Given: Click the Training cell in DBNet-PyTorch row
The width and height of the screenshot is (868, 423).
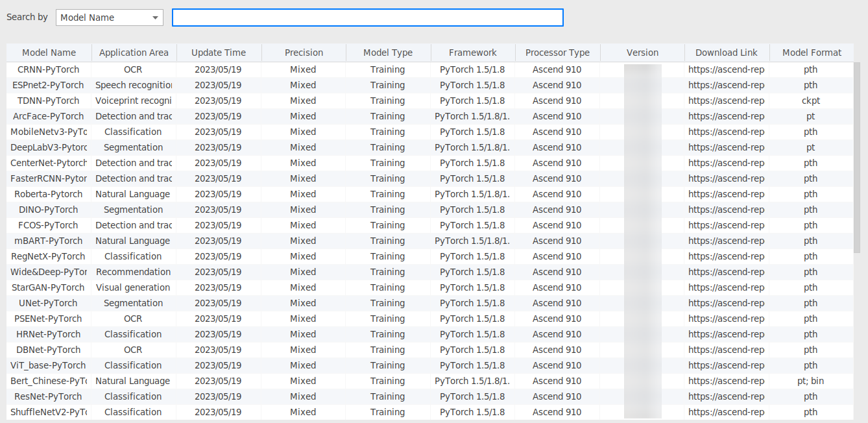Looking at the screenshot, I should tap(388, 350).
